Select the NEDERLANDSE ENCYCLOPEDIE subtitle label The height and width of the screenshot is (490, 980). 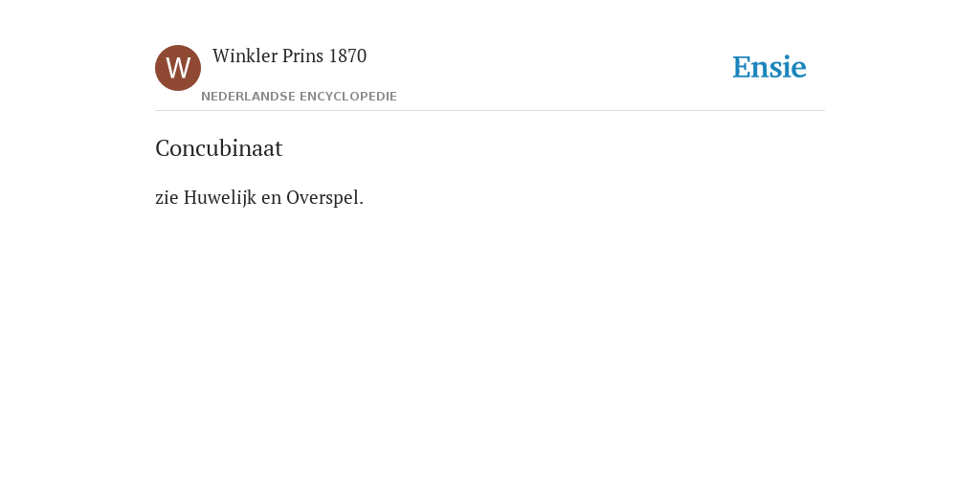coord(299,97)
